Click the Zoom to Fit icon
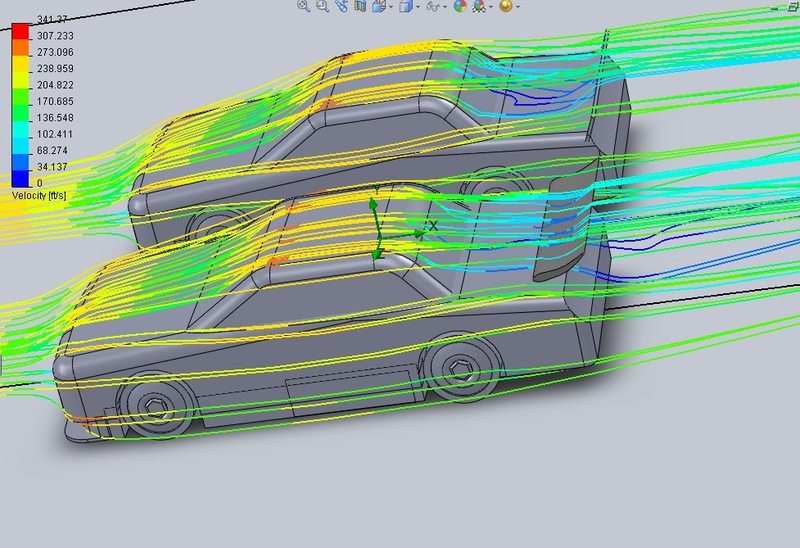800x548 pixels. (304, 6)
